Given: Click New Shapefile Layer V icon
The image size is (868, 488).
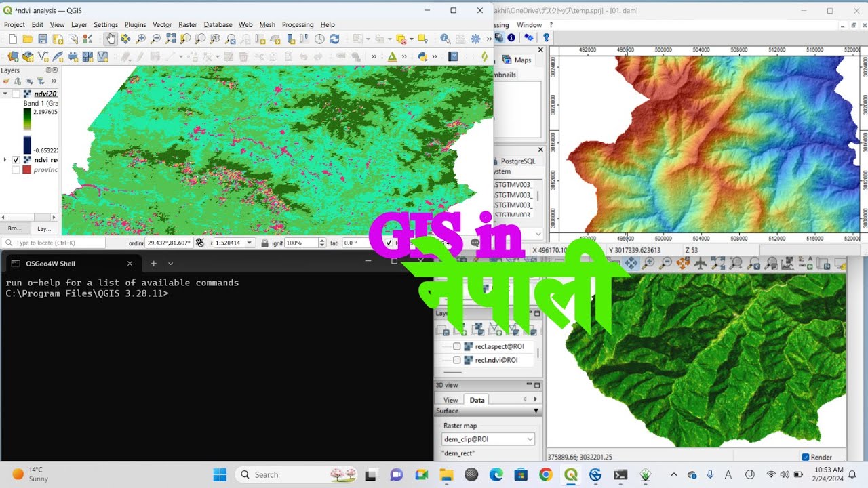Looking at the screenshot, I should (43, 57).
